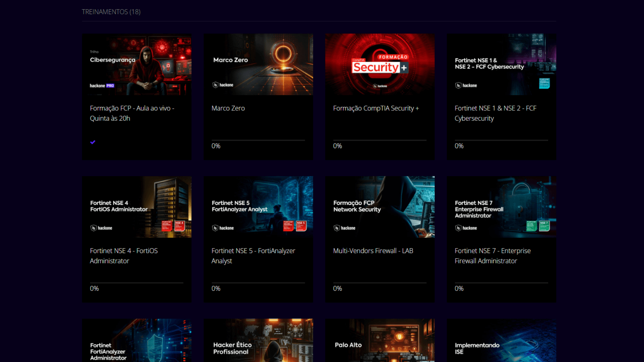644x362 pixels.
Task: Click 'Fortinet NSE 5 - FortiAnalyzer Analyst' title
Action: click(x=253, y=256)
